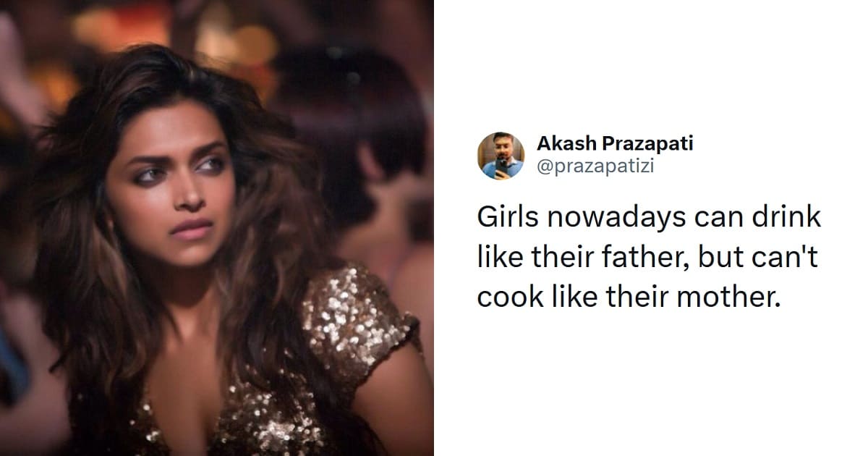This screenshot has width=868, height=456.
Task: Click the display name Akash Prazapati
Action: (x=615, y=144)
